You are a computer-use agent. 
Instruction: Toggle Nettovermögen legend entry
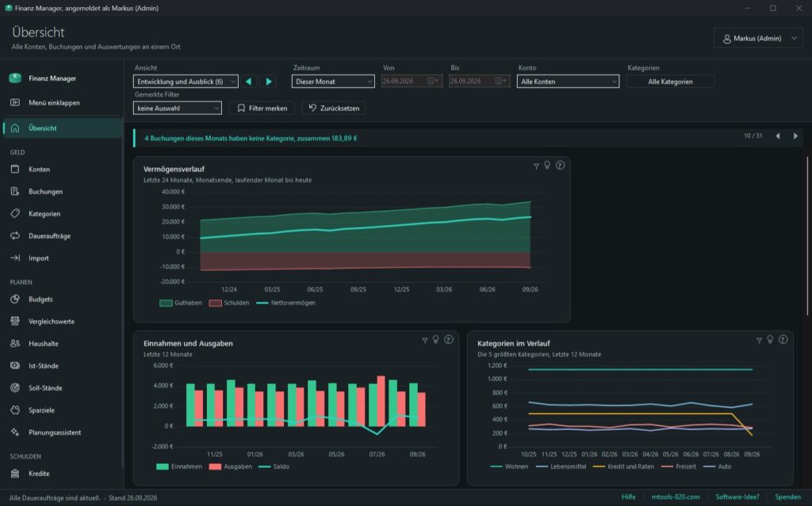click(x=285, y=303)
